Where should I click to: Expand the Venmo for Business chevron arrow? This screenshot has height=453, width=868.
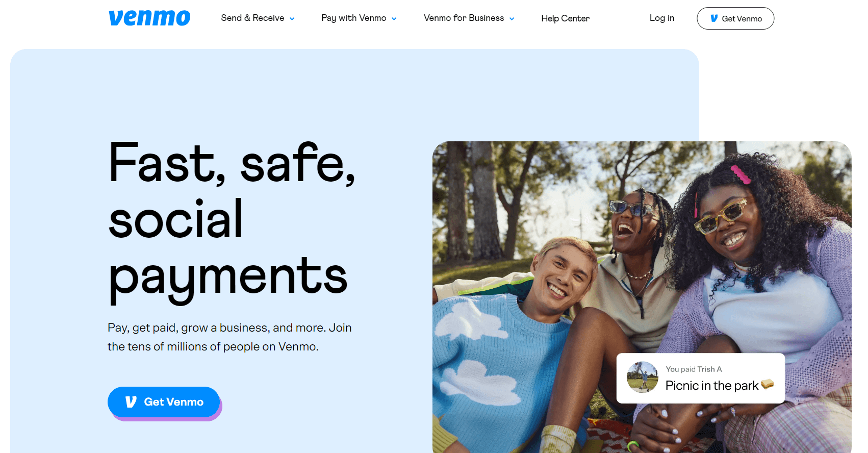pos(512,19)
